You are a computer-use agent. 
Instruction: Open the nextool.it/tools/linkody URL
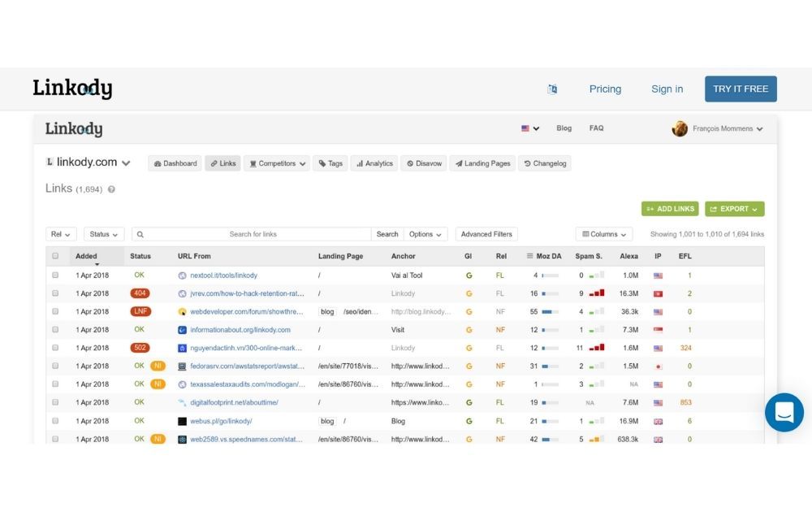click(x=224, y=276)
